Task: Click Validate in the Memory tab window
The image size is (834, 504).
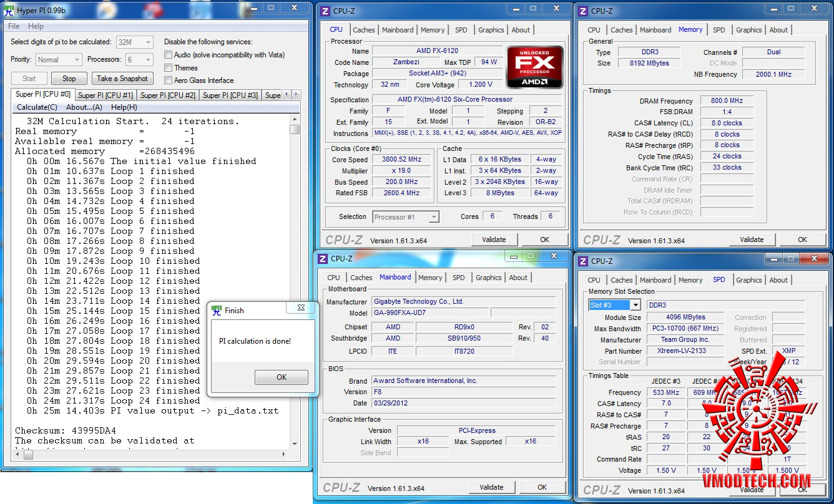Action: tap(752, 240)
